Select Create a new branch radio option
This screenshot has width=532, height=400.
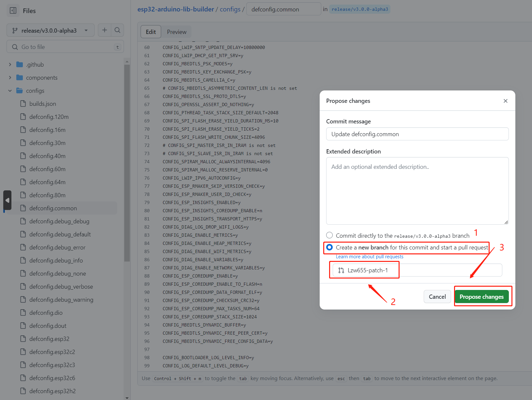[329, 247]
